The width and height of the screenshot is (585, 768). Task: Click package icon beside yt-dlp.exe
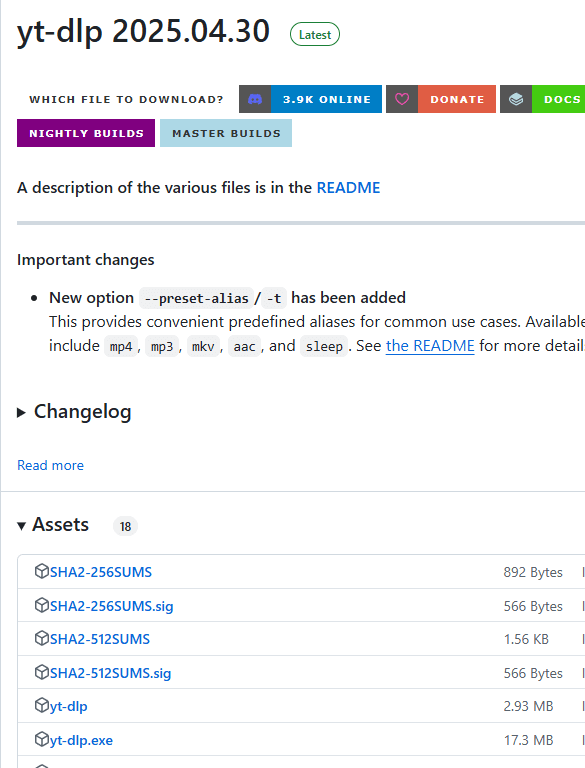tap(42, 739)
